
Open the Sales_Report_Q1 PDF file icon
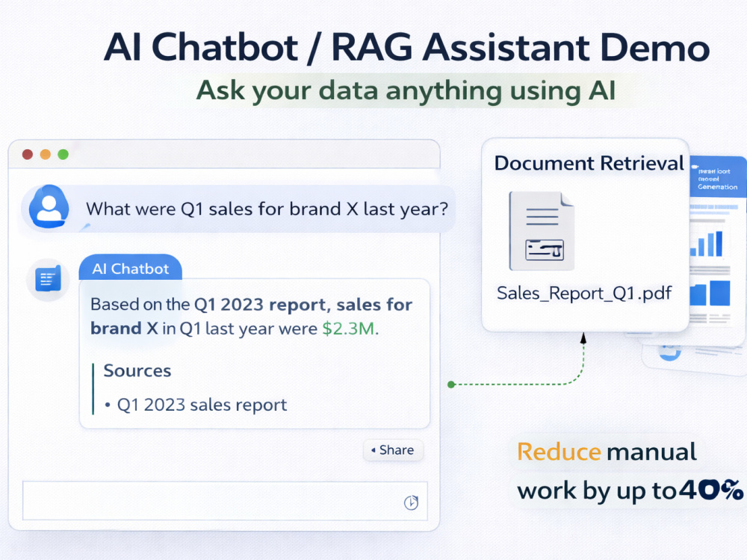tap(542, 231)
